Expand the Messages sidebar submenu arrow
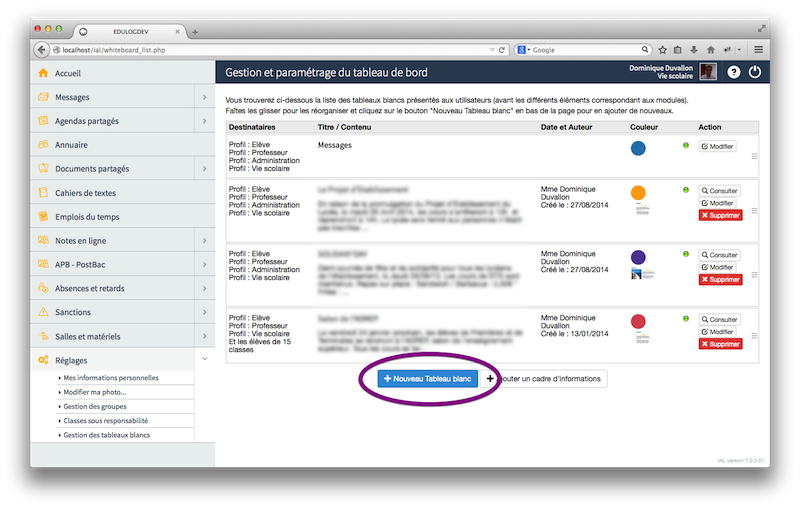Viewport: 800px width, 509px height. click(x=204, y=97)
